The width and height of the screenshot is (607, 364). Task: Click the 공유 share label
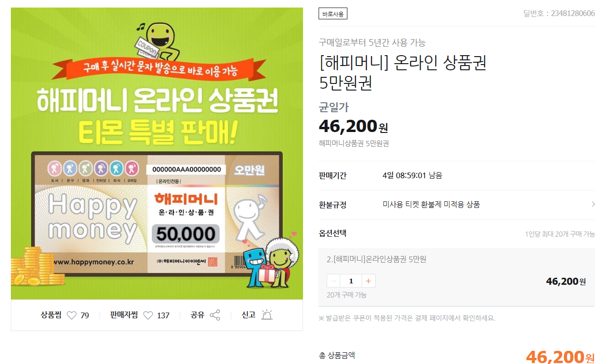(197, 315)
